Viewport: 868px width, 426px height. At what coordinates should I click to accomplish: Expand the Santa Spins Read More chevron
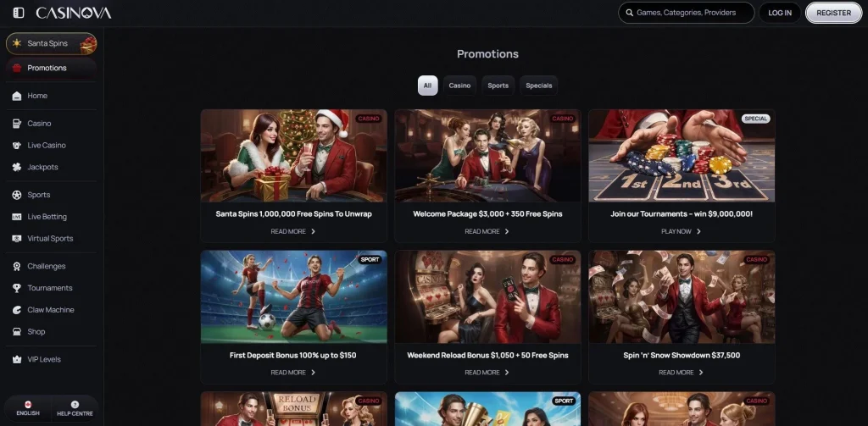[x=314, y=231]
